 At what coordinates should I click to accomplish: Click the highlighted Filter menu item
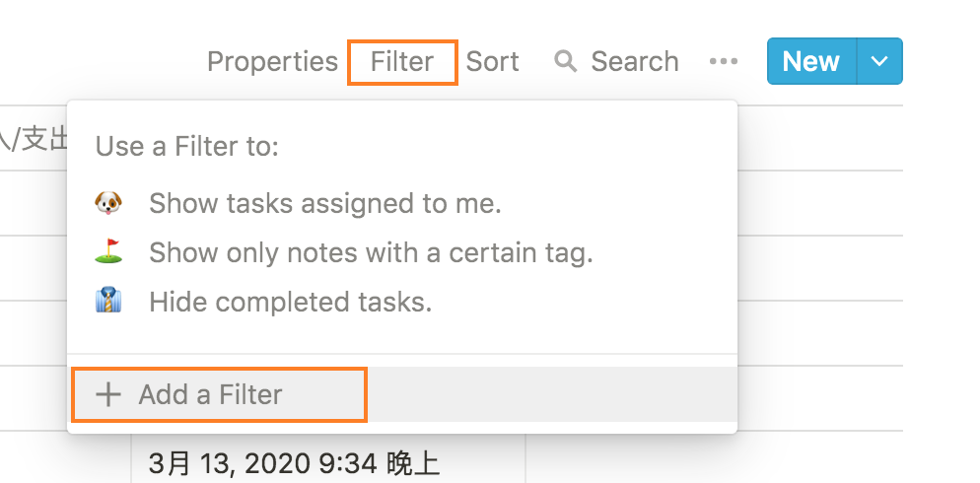(402, 62)
